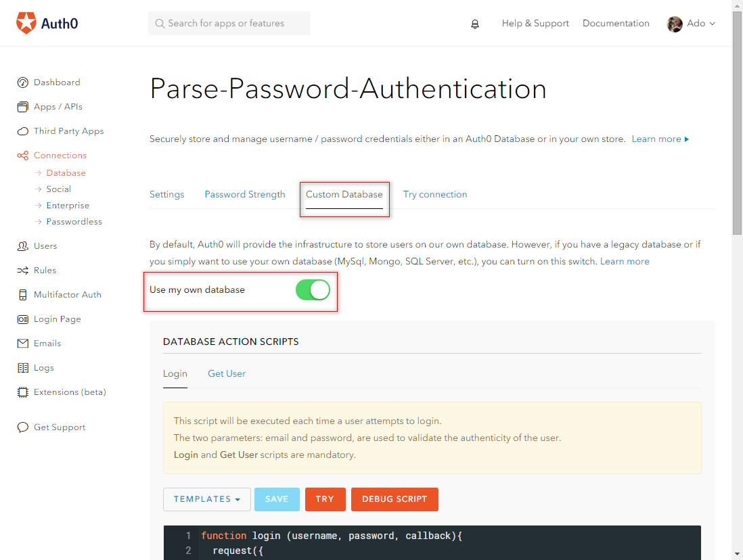The height and width of the screenshot is (560, 743).
Task: Click the search for apps field
Action: pyautogui.click(x=229, y=24)
